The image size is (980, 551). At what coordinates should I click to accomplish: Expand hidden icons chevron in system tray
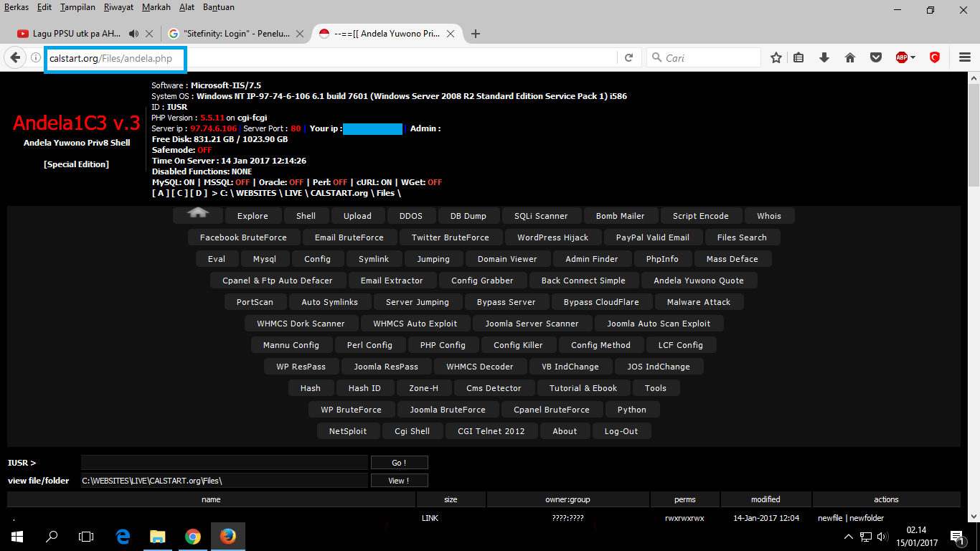849,536
